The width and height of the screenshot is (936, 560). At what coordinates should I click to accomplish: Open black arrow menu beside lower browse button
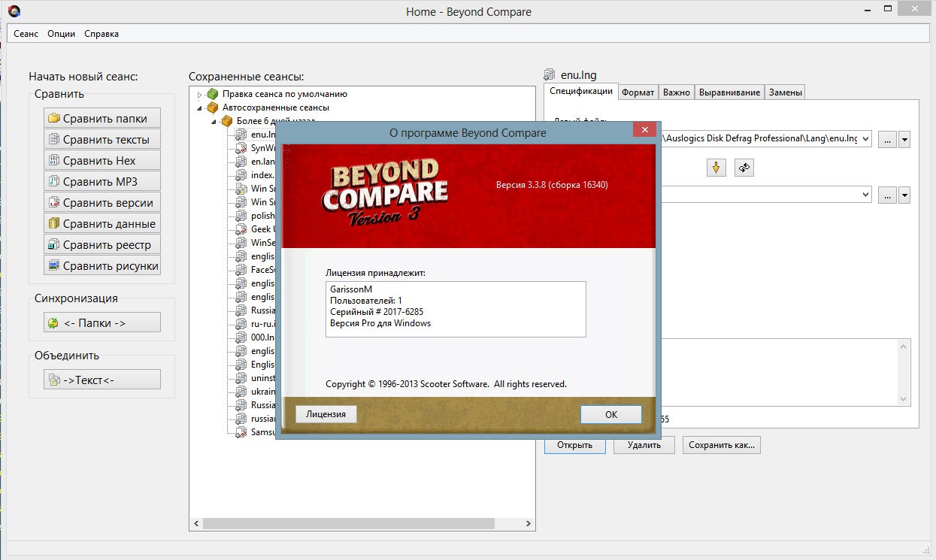pos(904,195)
